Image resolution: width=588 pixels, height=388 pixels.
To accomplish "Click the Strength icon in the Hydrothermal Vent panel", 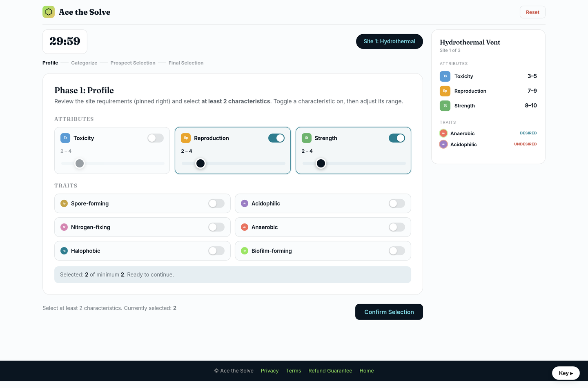I will point(445,106).
